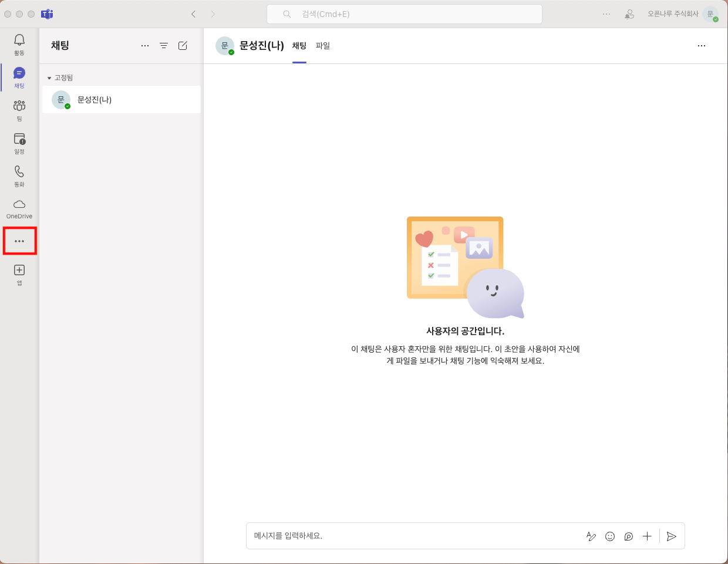The image size is (728, 564).
Task: Open conversation header more options ellipsis
Action: click(x=702, y=46)
